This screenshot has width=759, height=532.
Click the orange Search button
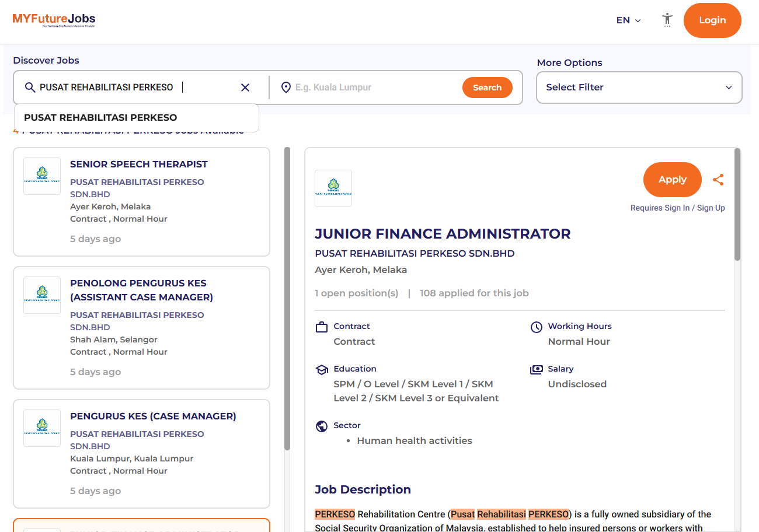pyautogui.click(x=487, y=87)
